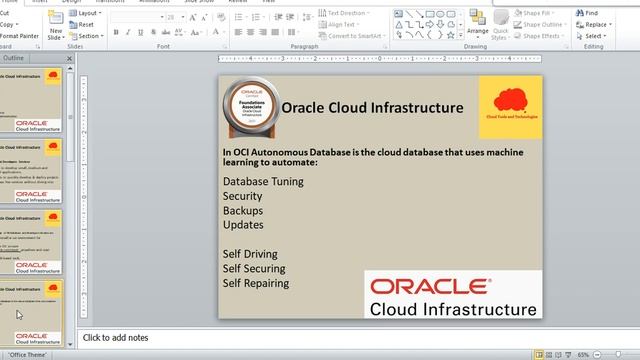Click the zoom out minus button
Viewport: 640px width, 360px height.
[x=597, y=355]
